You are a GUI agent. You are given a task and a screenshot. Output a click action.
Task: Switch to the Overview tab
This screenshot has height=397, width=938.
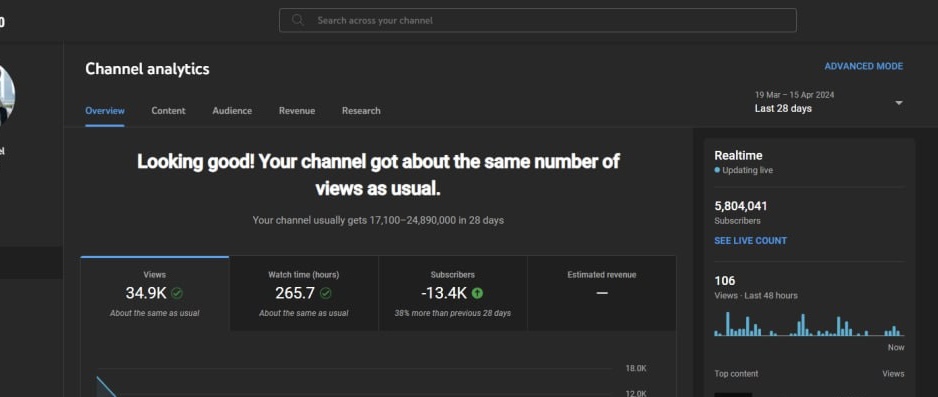(105, 111)
